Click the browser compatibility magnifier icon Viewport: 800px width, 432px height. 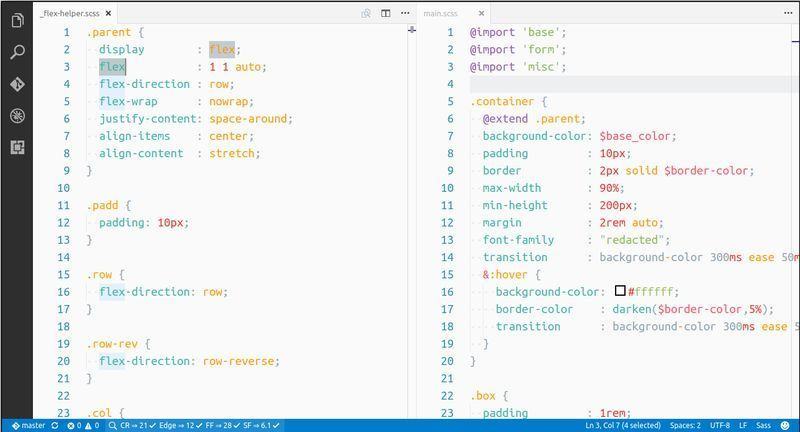pyautogui.click(x=112, y=425)
